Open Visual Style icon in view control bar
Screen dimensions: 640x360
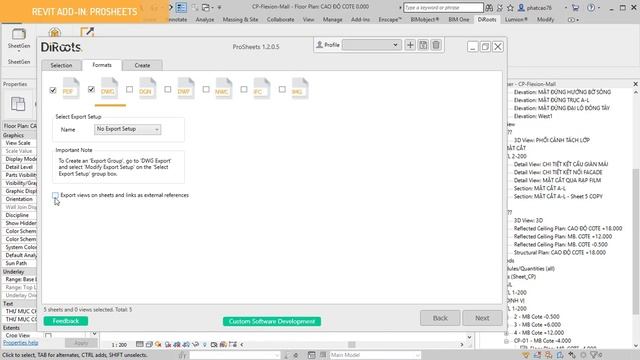(x=149, y=344)
